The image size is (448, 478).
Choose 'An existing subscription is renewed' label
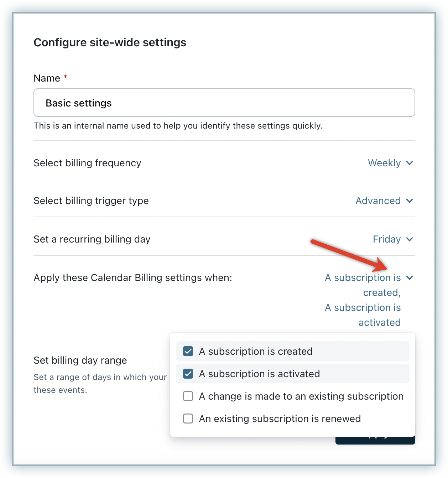(x=280, y=419)
